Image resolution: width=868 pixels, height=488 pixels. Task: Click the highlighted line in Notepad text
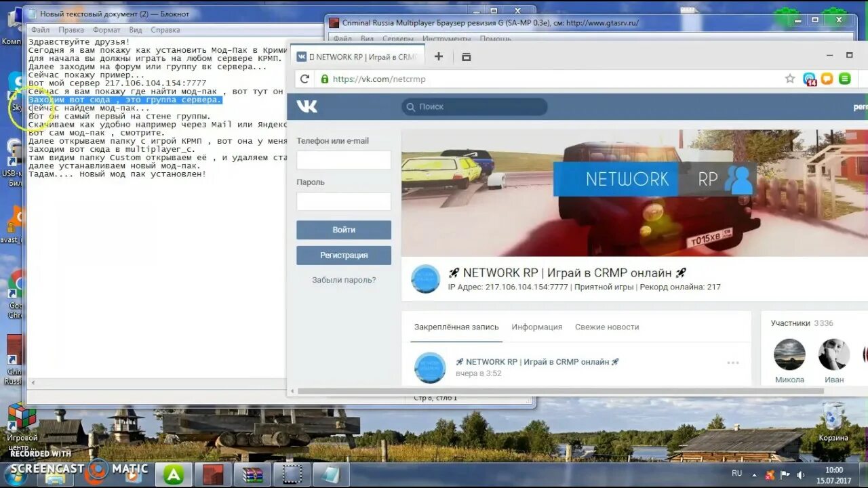125,100
